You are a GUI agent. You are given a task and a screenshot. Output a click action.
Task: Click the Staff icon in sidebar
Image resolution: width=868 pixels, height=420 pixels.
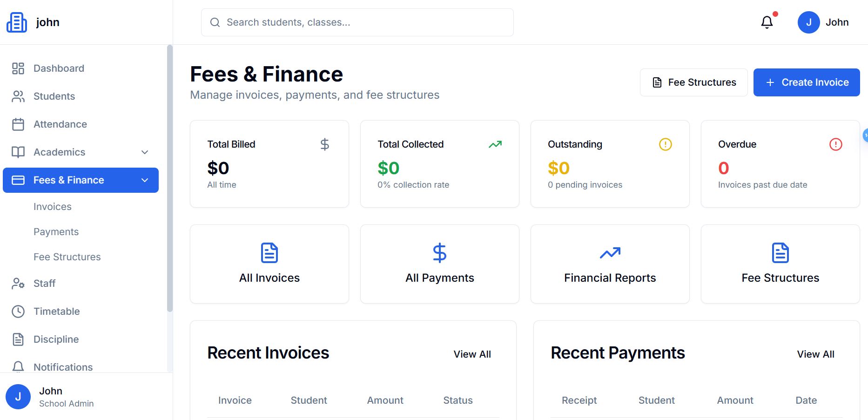18,284
